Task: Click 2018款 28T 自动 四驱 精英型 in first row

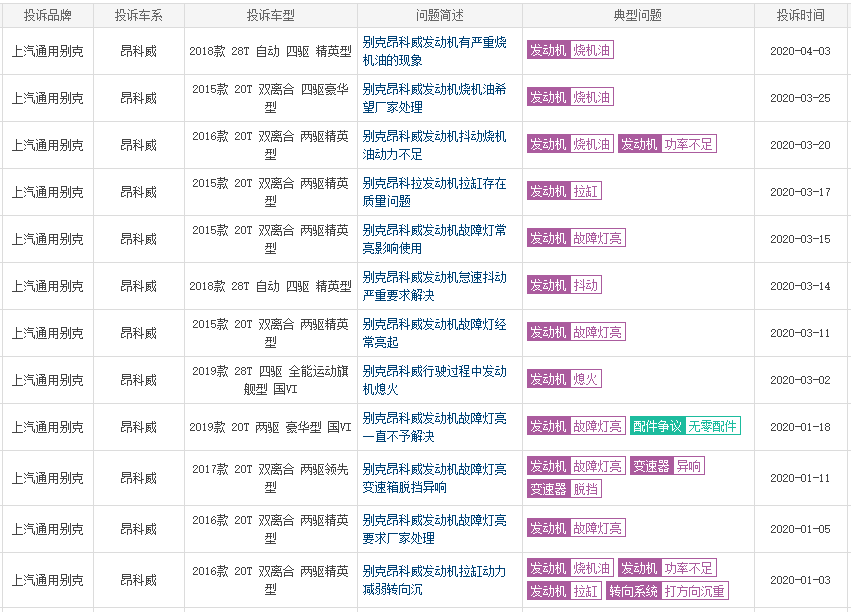Action: [x=270, y=51]
